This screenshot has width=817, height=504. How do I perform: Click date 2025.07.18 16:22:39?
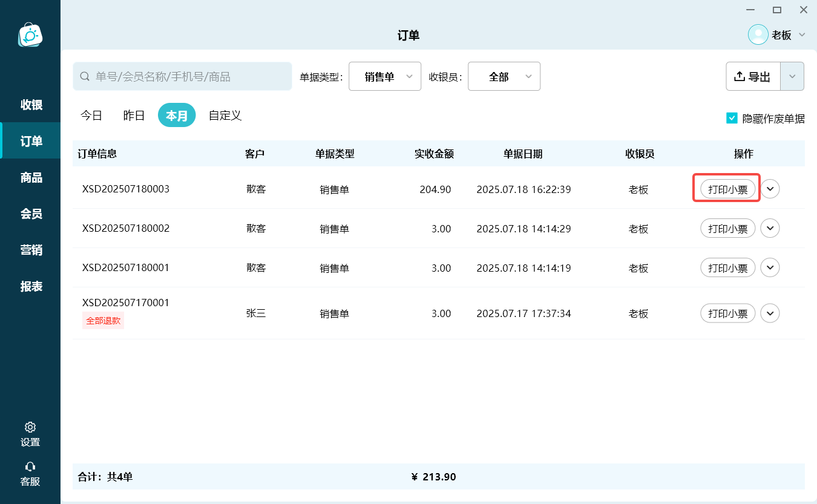(523, 189)
